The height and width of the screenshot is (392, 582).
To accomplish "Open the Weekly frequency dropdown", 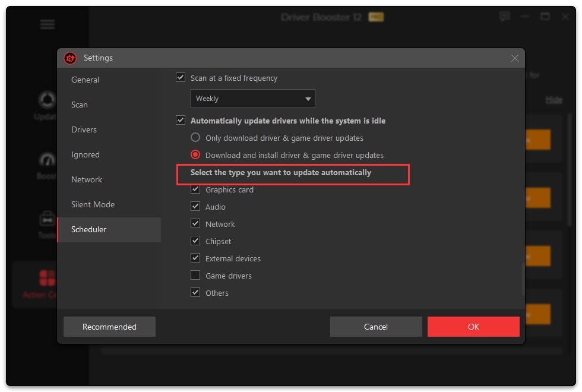I will 253,99.
